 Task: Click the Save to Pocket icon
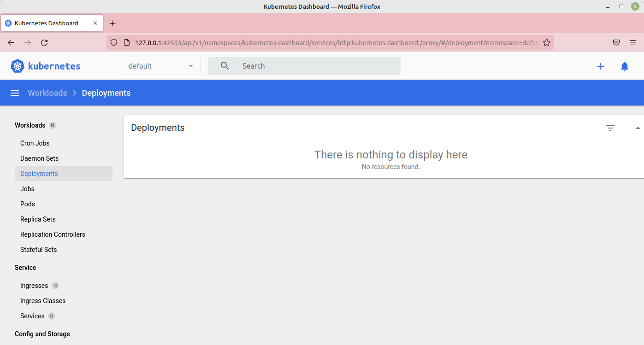point(616,43)
